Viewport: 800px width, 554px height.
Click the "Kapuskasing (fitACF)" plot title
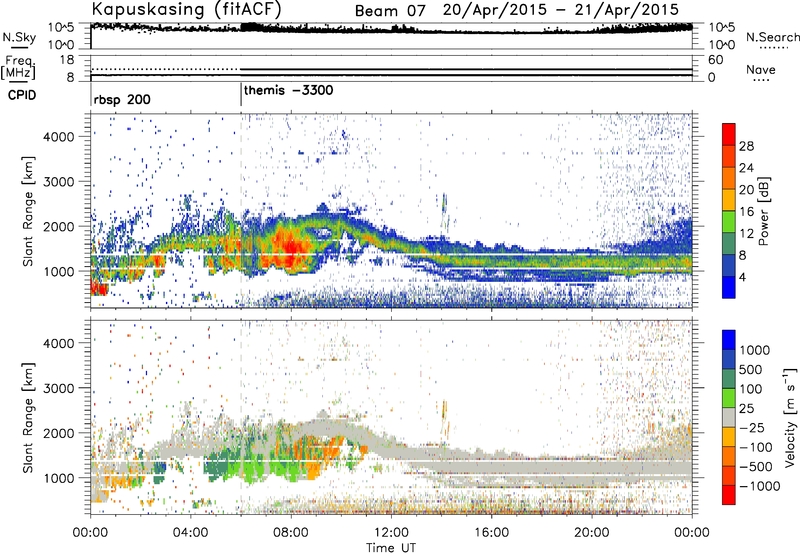(x=186, y=9)
